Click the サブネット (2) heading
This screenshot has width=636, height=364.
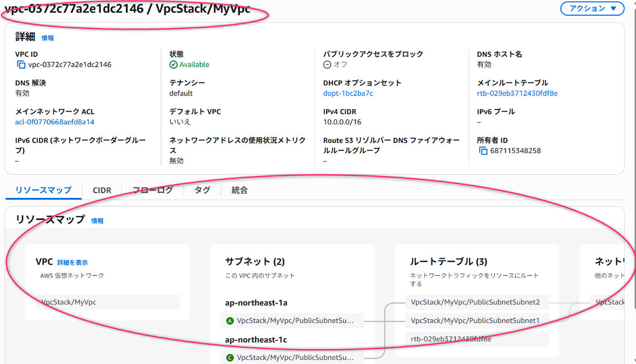pos(255,261)
